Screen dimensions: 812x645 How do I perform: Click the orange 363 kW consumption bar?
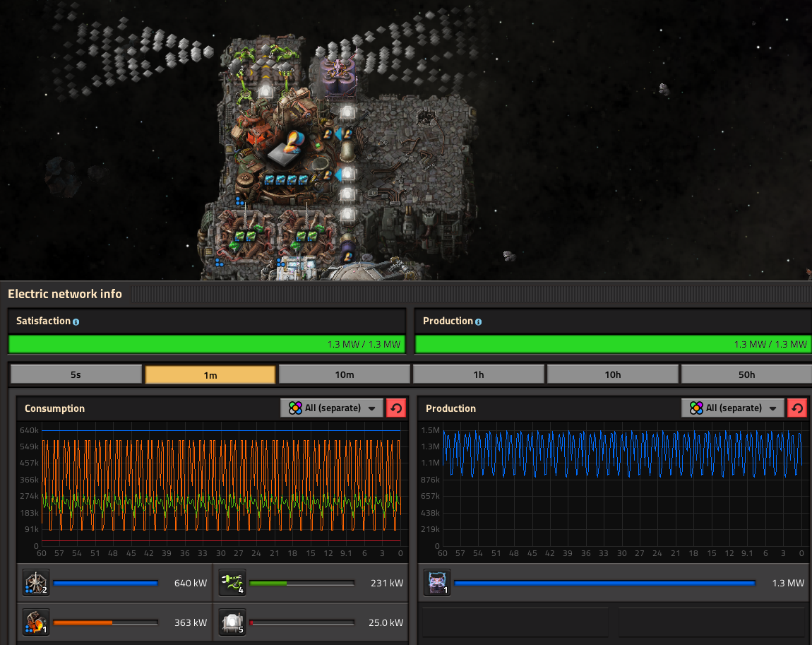106,622
